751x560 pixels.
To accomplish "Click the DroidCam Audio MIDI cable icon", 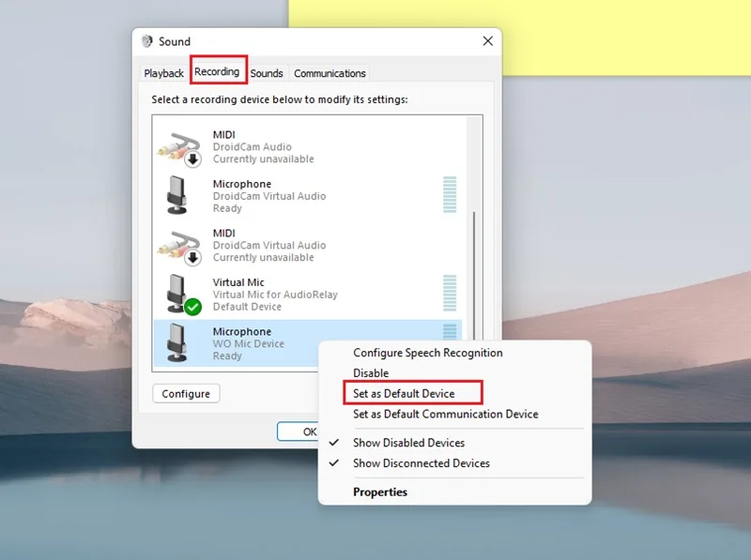I will [x=179, y=149].
